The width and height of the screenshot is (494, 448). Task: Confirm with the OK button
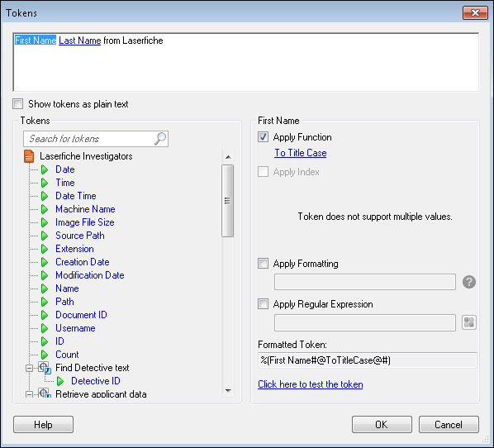pos(382,425)
